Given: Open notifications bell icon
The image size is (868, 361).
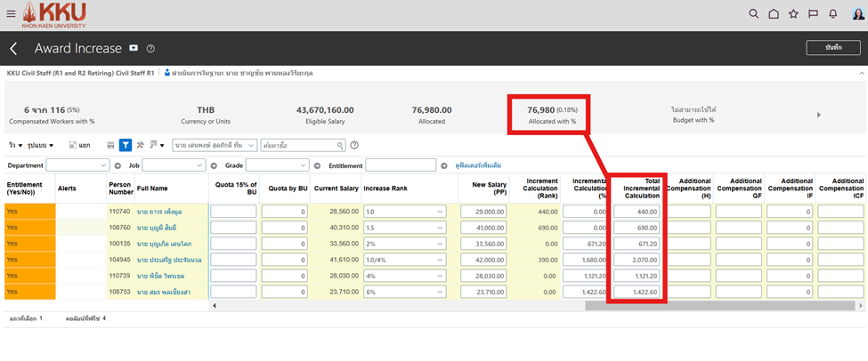Looking at the screenshot, I should tap(832, 14).
